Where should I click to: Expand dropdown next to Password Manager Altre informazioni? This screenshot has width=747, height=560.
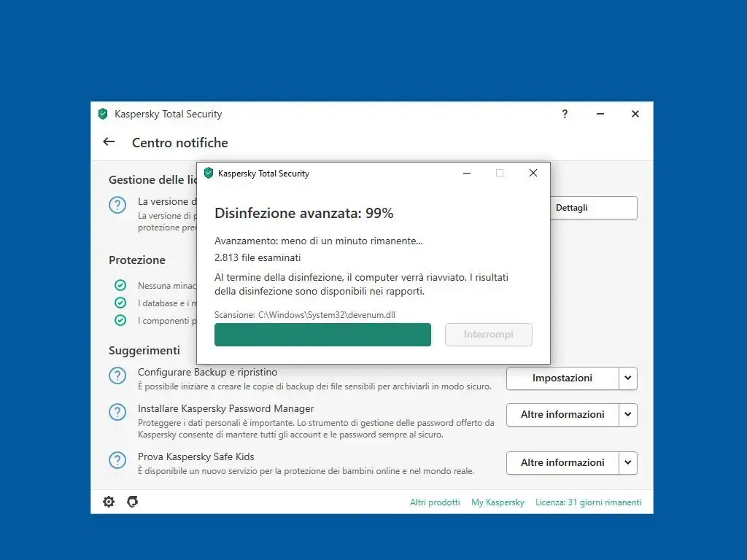tap(628, 415)
